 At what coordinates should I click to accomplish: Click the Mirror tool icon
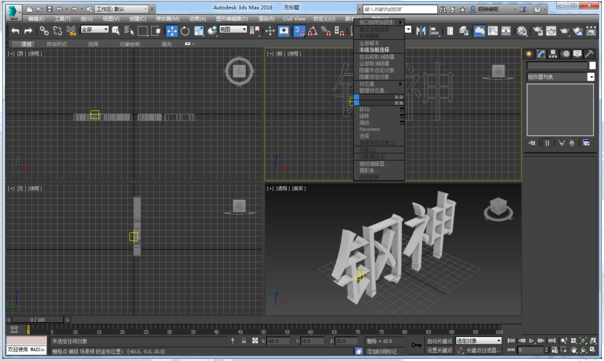click(421, 31)
